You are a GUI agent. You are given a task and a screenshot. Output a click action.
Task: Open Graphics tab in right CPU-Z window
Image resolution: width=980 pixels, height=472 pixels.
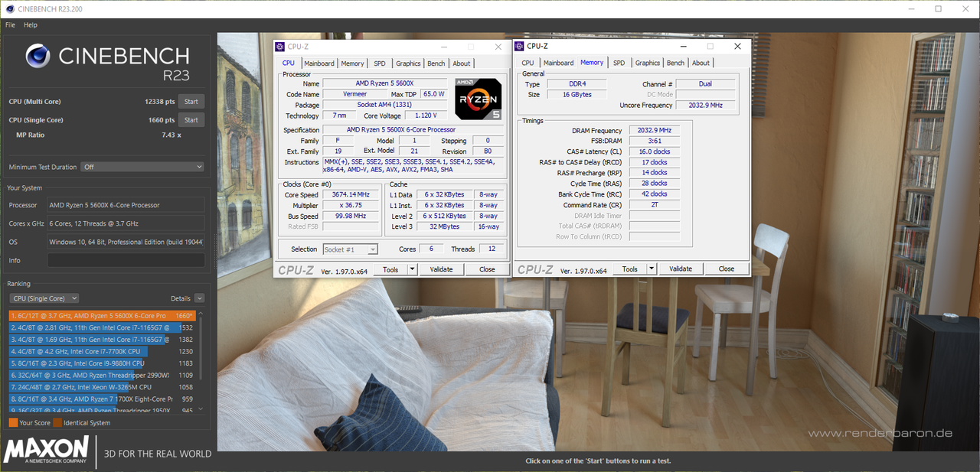pos(647,63)
